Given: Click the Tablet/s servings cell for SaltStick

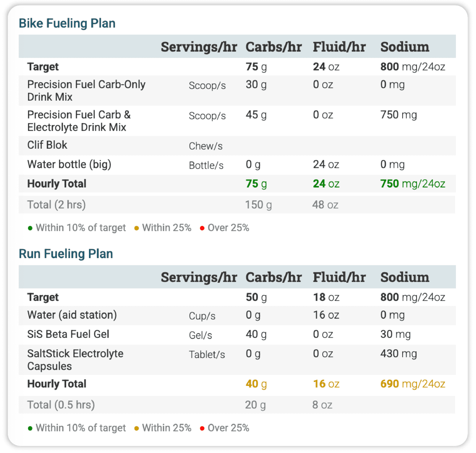Looking at the screenshot, I should pos(207,355).
